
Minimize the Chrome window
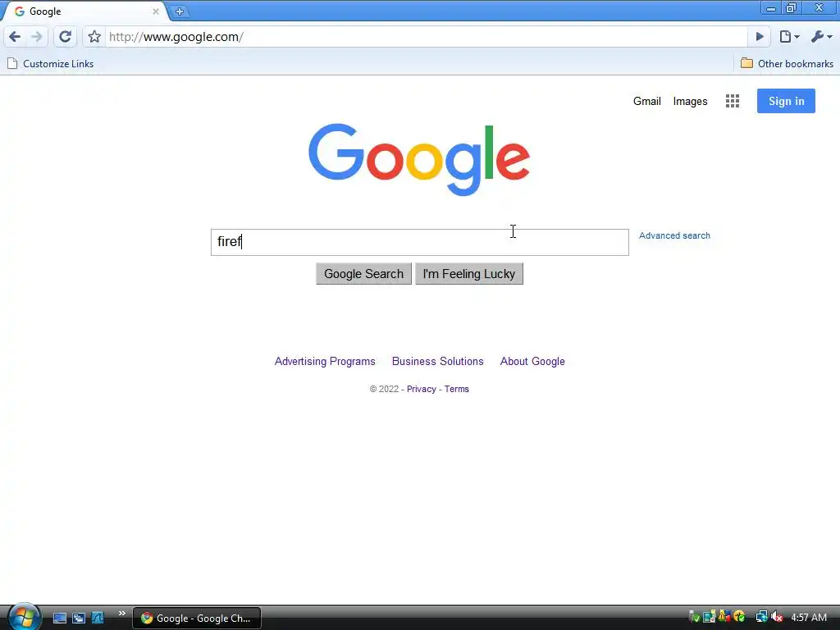click(771, 8)
